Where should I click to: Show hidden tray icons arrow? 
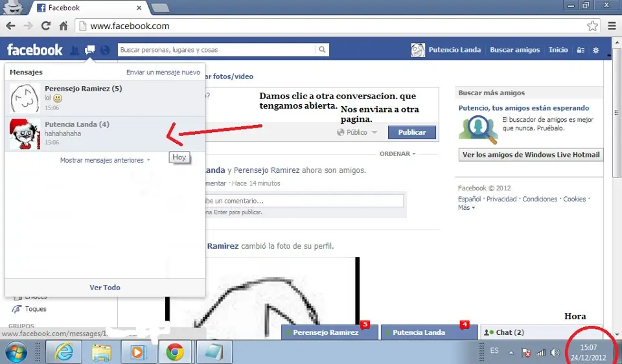coord(511,352)
